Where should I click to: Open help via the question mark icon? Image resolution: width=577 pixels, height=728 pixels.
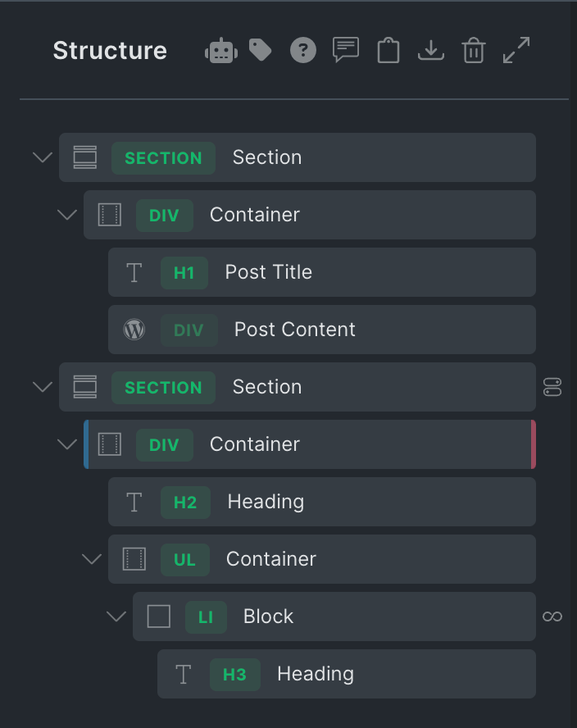coord(303,51)
